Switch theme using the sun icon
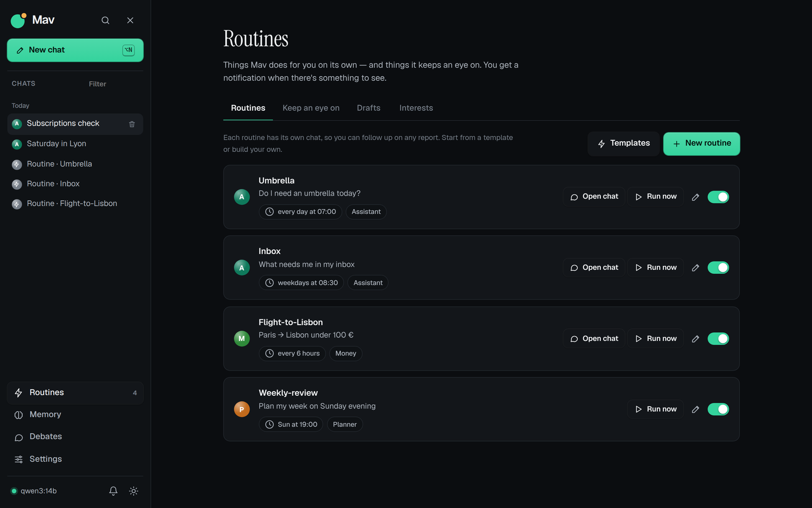The width and height of the screenshot is (812, 508). (x=133, y=491)
